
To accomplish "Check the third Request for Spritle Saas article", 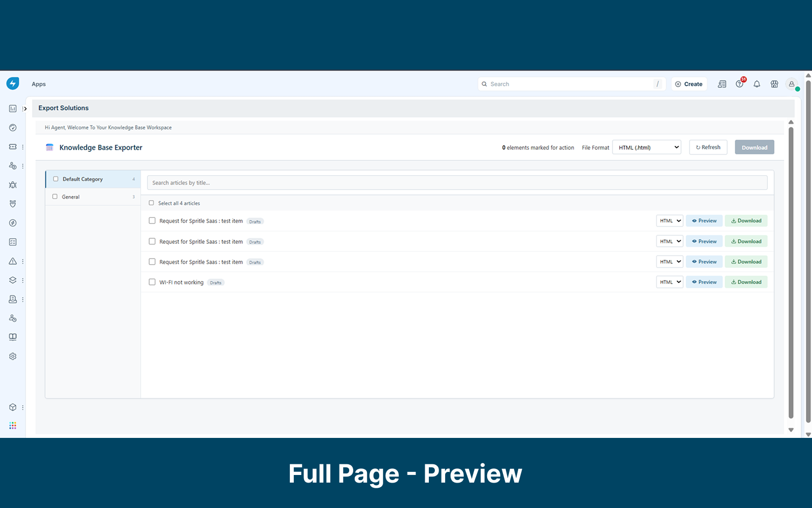I will pyautogui.click(x=152, y=262).
